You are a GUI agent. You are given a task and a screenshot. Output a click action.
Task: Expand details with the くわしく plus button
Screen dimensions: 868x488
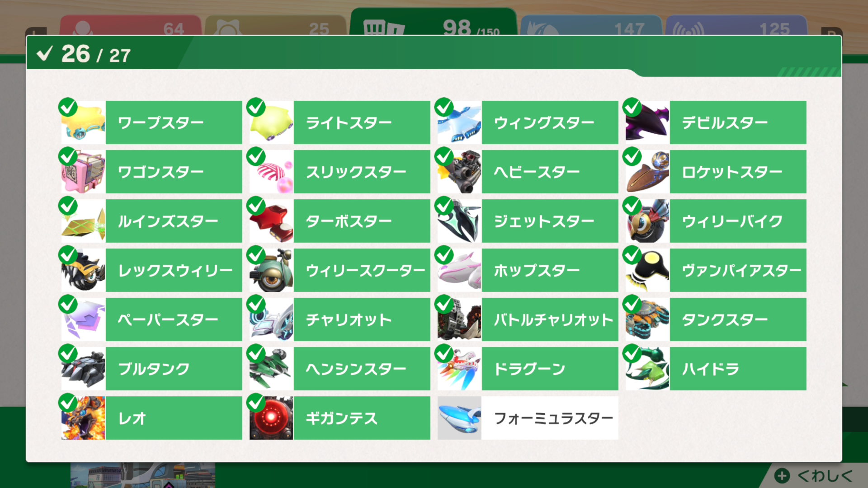click(782, 476)
